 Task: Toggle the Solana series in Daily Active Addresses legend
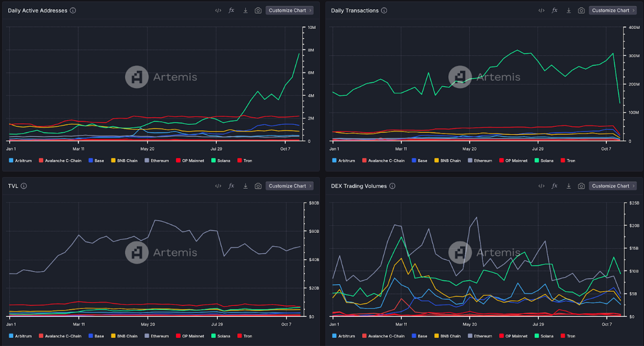(221, 160)
